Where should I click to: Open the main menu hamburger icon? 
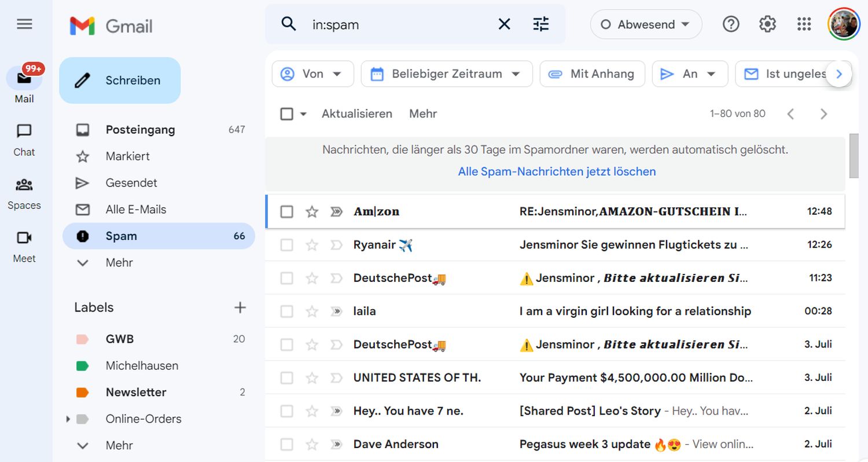(24, 24)
